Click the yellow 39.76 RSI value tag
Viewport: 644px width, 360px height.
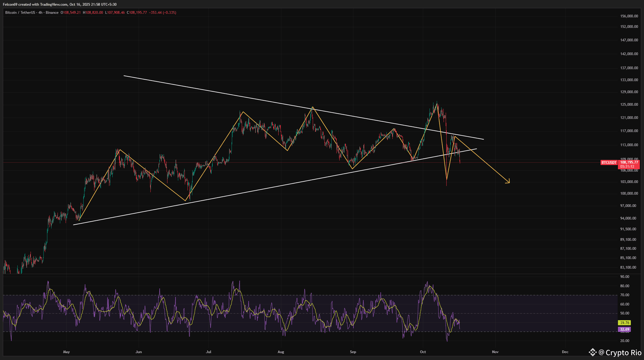coord(625,323)
